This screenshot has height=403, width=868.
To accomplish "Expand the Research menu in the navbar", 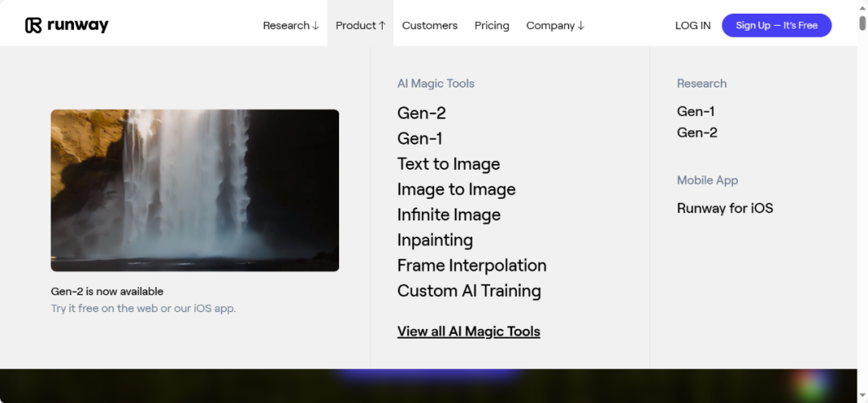I will tap(291, 26).
